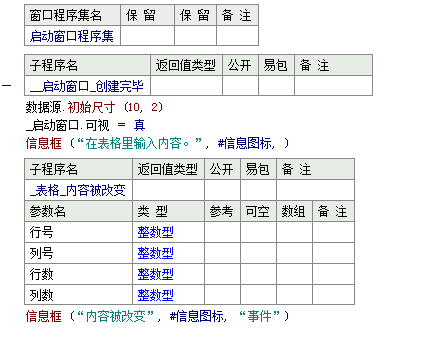432x364 pixels.
Task: Click the 备注 cell in the 列数 row
Action: (333, 295)
